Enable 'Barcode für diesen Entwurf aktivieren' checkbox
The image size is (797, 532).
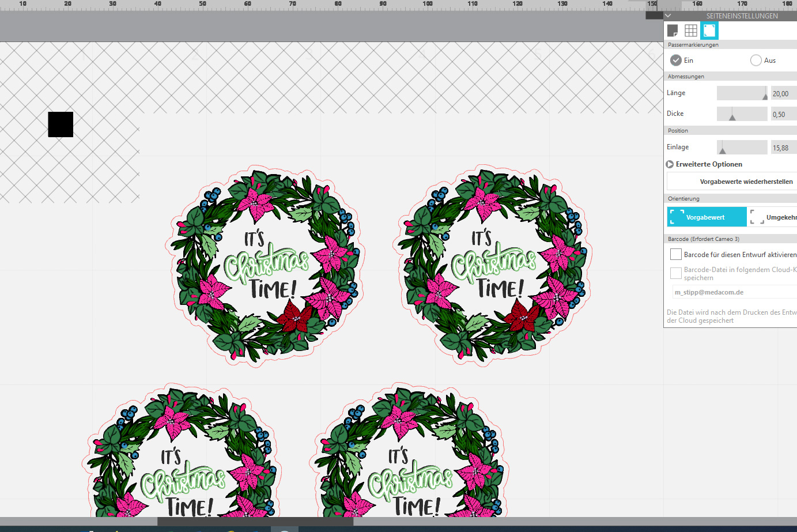click(x=676, y=254)
